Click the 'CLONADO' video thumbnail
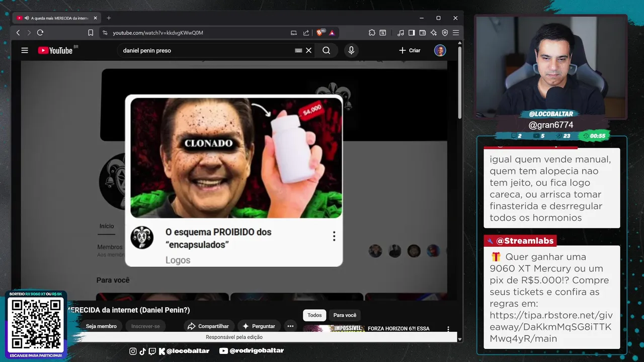 (236, 158)
